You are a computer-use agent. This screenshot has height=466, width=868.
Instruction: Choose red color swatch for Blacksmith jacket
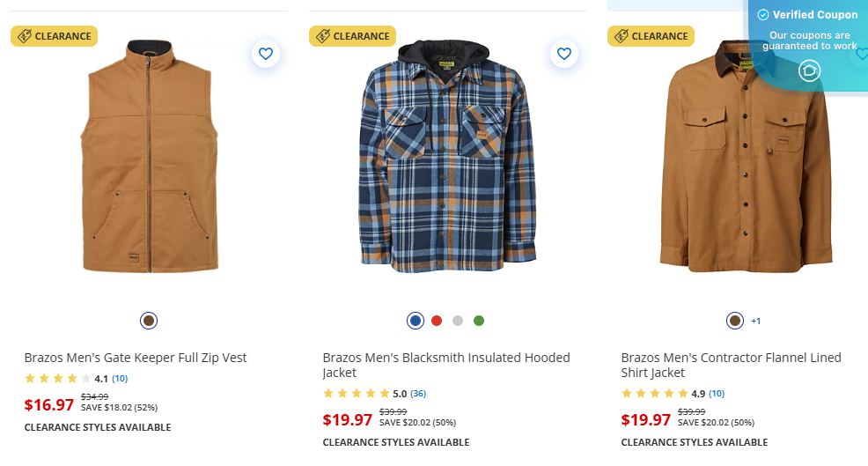pos(437,321)
